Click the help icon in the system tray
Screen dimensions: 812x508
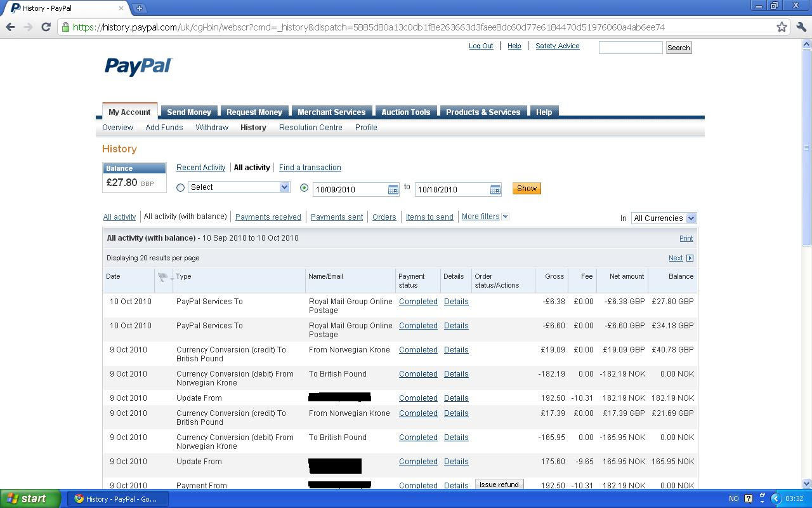748,498
